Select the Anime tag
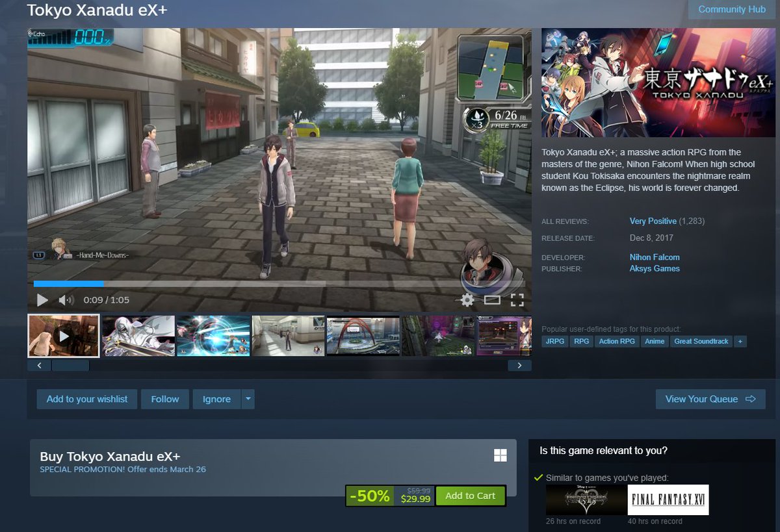 click(x=655, y=341)
